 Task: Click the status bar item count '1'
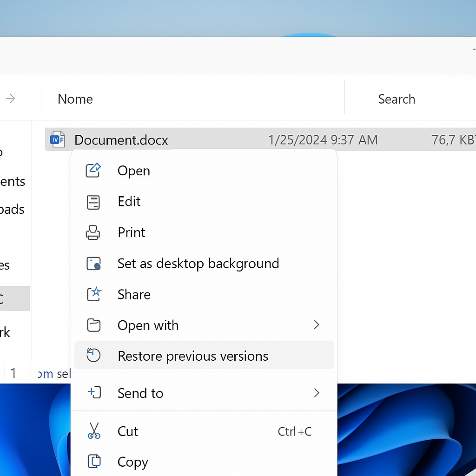click(x=13, y=373)
